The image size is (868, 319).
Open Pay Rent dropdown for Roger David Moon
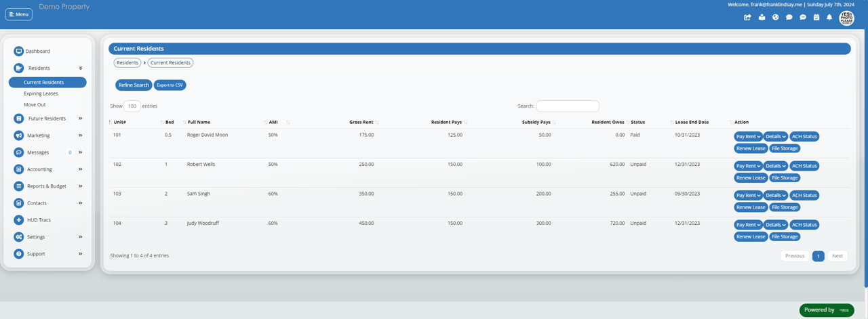tap(748, 137)
